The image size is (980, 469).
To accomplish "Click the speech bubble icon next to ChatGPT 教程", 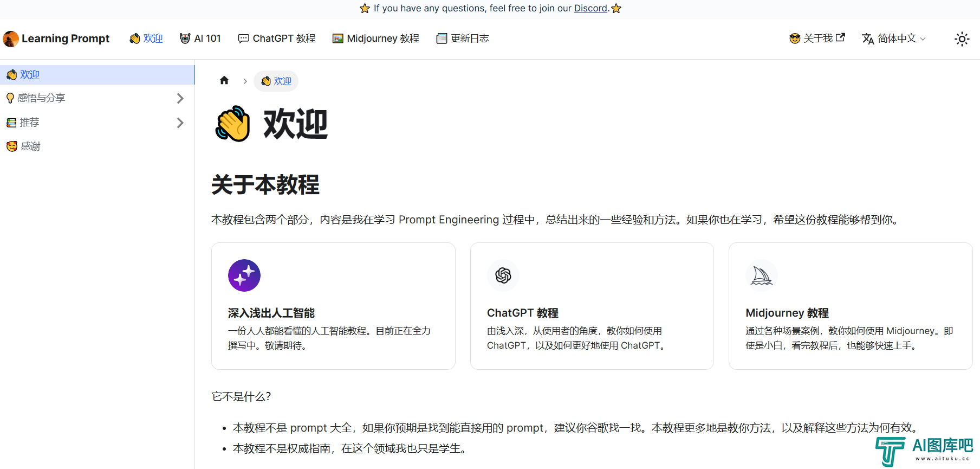I will point(244,38).
